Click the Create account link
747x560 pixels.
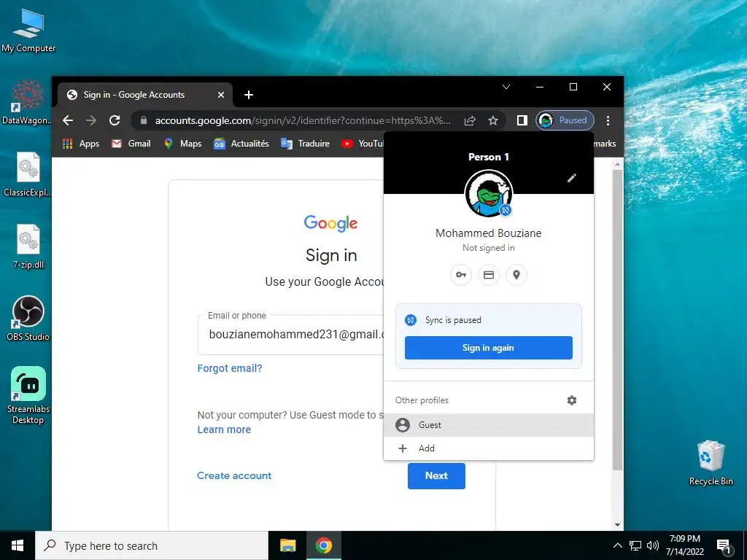coord(234,475)
